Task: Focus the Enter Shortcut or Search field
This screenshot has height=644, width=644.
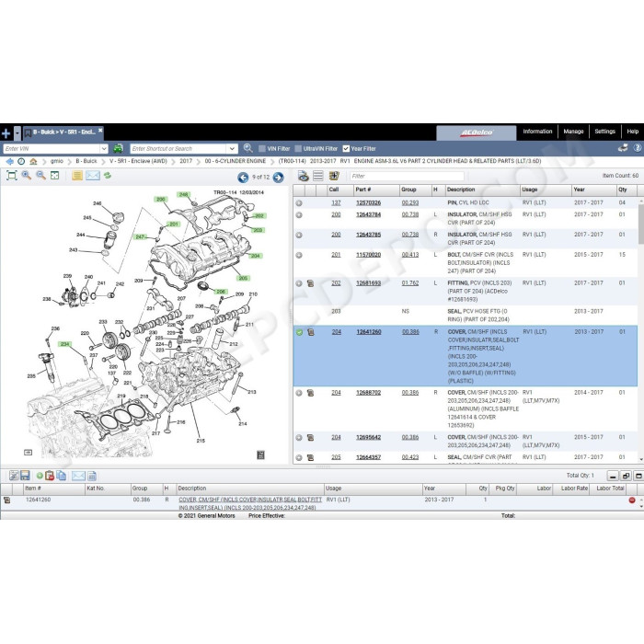Action: [178, 149]
